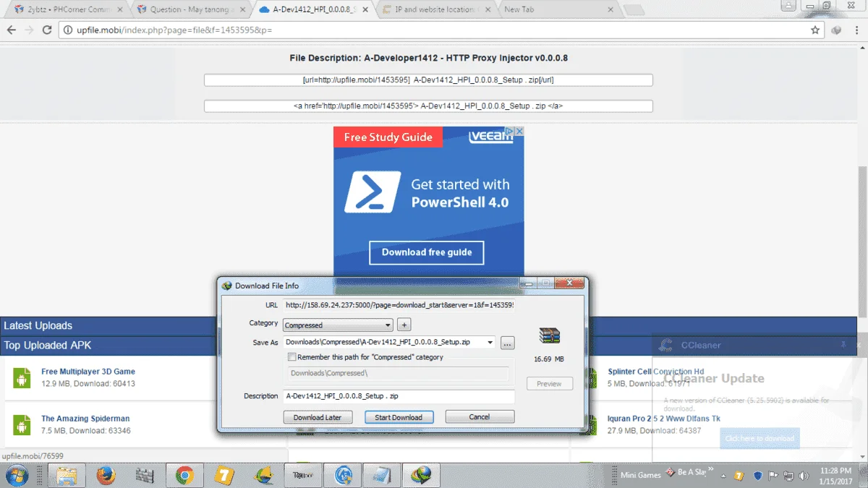Screen dimensions: 868x488
Task: Click the volume speaker icon in system tray
Action: [x=802, y=476]
